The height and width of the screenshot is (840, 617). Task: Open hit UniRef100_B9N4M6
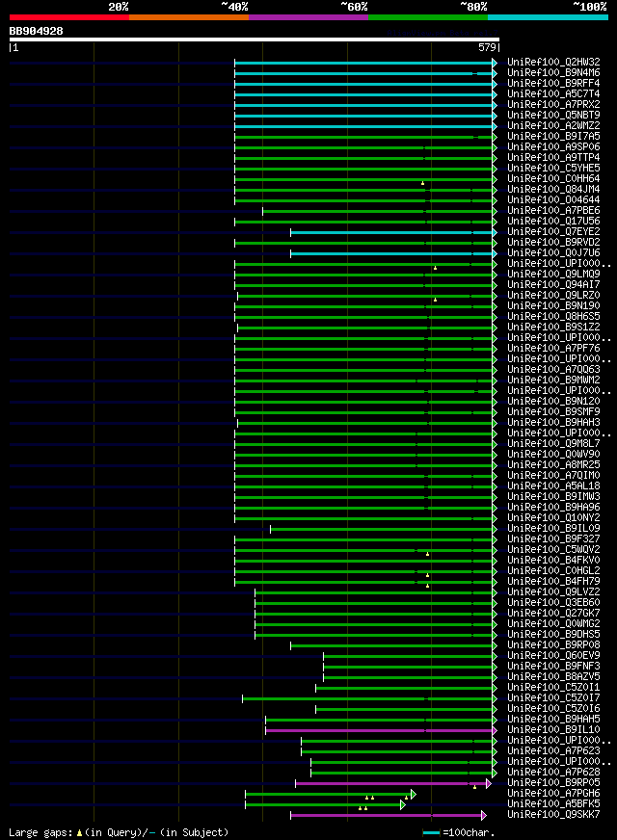(553, 73)
